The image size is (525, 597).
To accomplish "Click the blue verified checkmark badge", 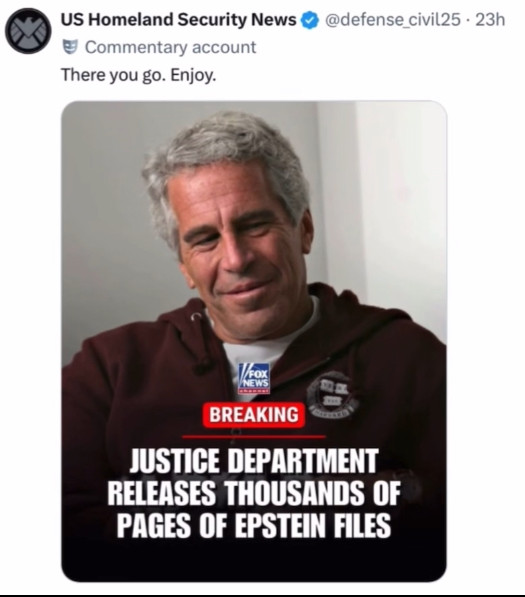I will [310, 20].
